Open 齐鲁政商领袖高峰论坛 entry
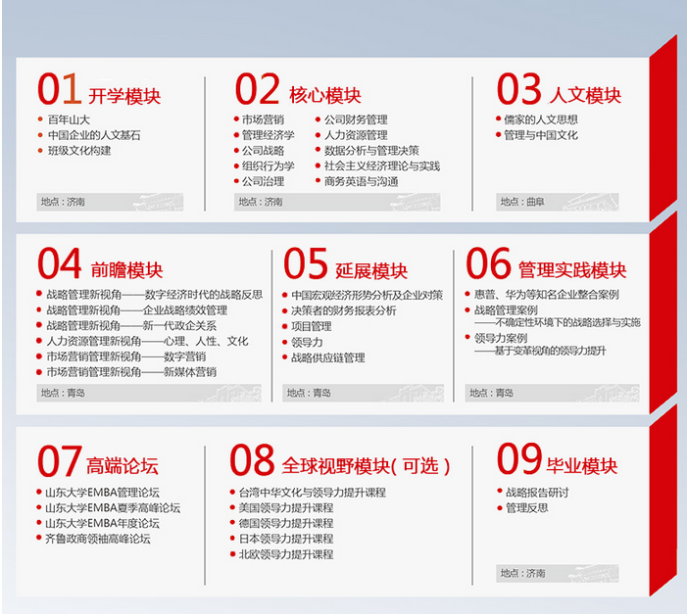Image resolution: width=687 pixels, height=616 pixels. [x=98, y=539]
